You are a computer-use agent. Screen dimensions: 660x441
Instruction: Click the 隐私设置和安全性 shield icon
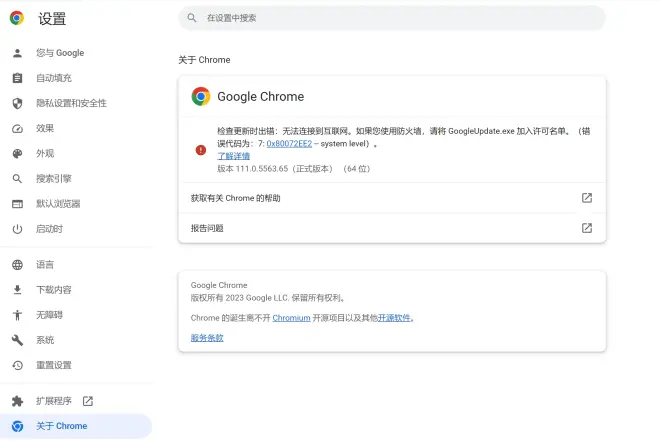coord(17,103)
